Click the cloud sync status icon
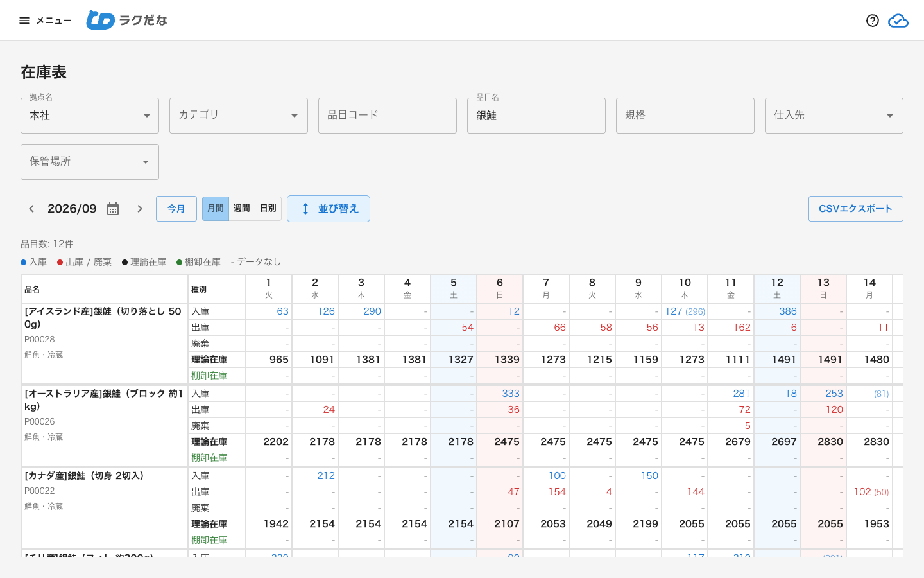The height and width of the screenshot is (578, 924). coord(898,21)
